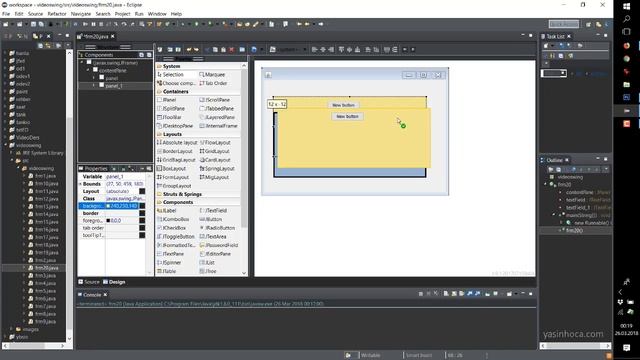Expand the Bounds property row
This screenshot has width=640, height=360.
coord(80,184)
